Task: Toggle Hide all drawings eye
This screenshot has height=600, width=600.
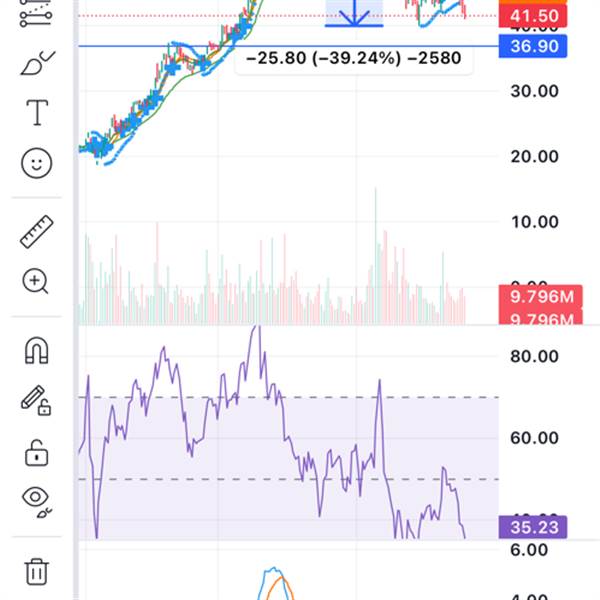Action: tap(37, 502)
